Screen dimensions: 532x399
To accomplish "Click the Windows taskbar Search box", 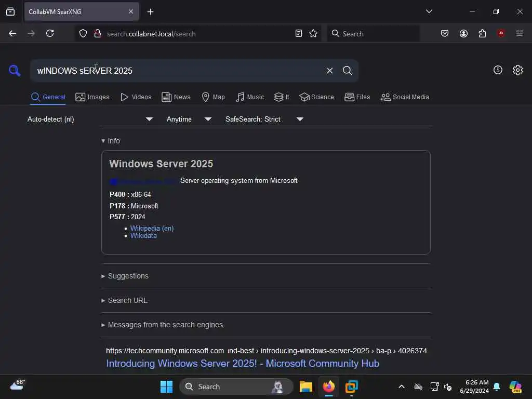I will (x=236, y=387).
